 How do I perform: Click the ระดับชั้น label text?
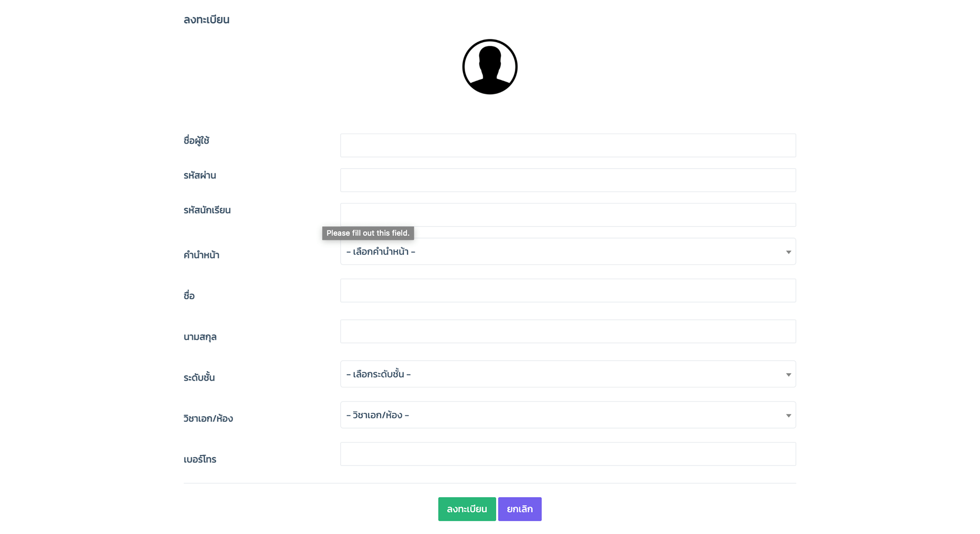[199, 377]
